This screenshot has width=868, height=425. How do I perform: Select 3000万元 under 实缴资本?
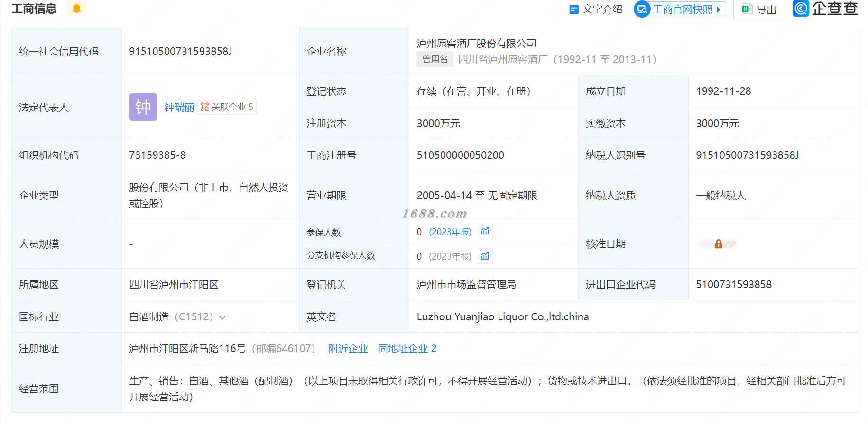718,123
